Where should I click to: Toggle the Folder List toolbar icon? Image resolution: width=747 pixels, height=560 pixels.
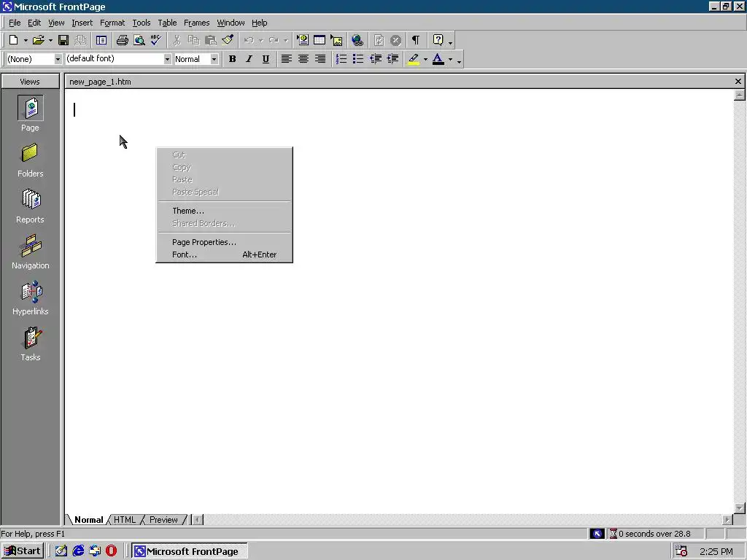[101, 41]
